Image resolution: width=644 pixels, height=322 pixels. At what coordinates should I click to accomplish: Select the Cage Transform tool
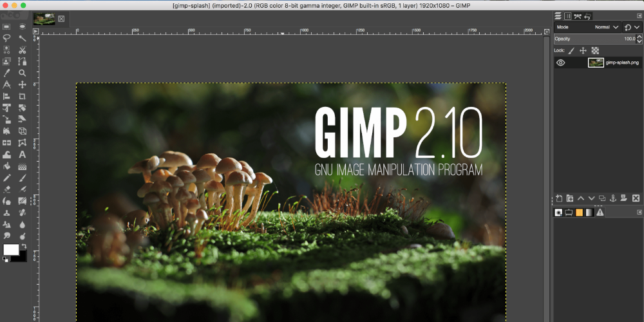pyautogui.click(x=22, y=143)
